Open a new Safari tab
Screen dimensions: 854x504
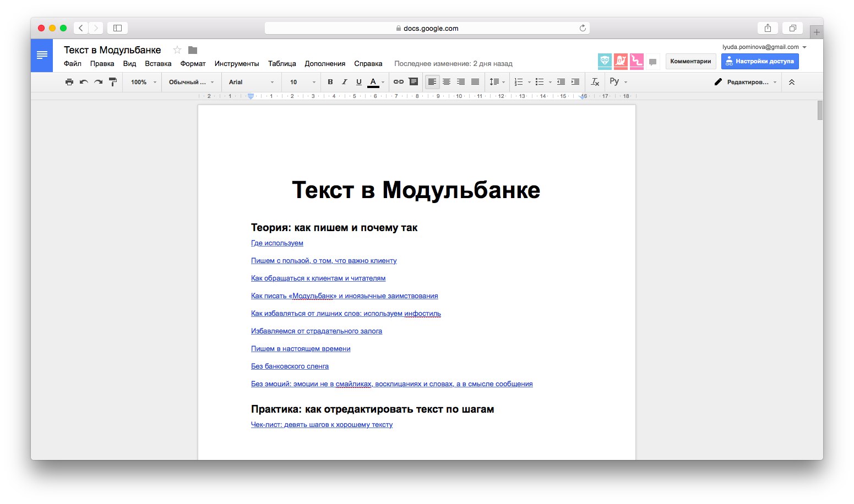pyautogui.click(x=817, y=32)
